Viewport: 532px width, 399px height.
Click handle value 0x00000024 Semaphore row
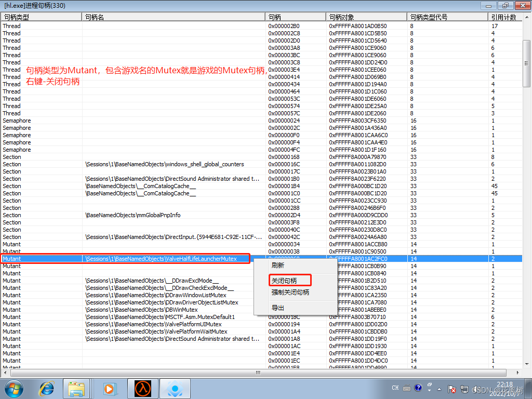click(x=284, y=121)
